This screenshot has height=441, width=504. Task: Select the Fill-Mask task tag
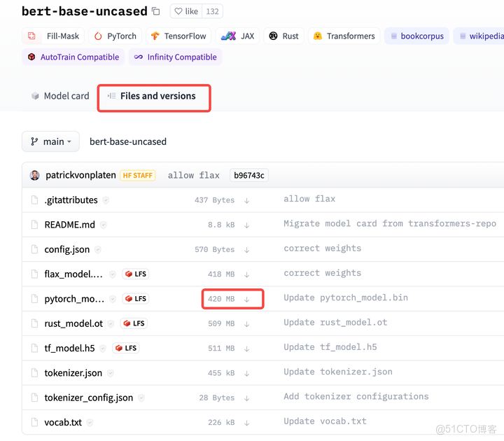(55, 36)
